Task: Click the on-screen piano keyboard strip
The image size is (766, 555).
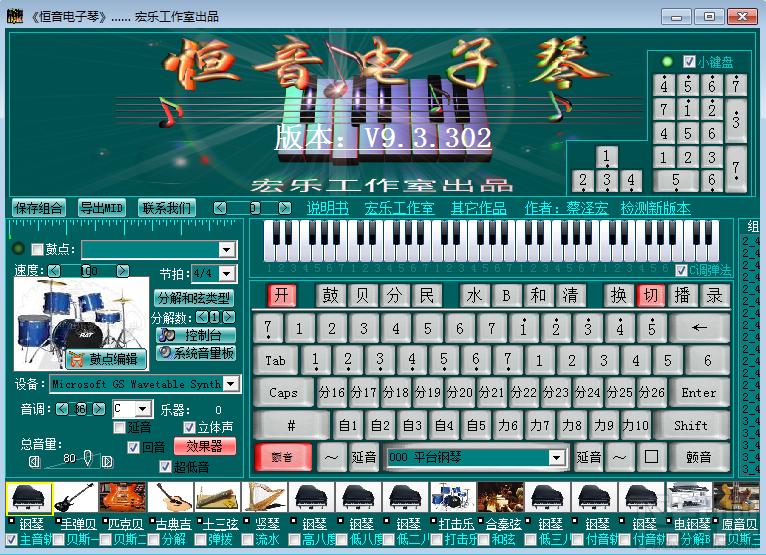Action: [x=491, y=241]
